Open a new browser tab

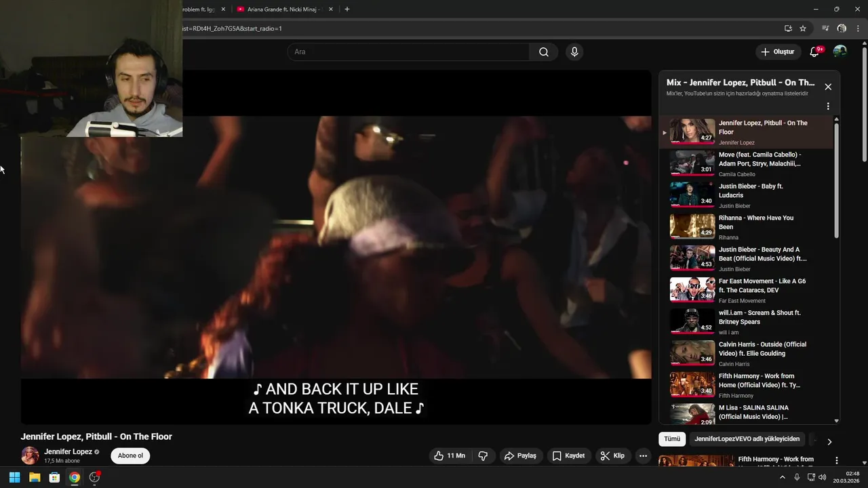[347, 9]
